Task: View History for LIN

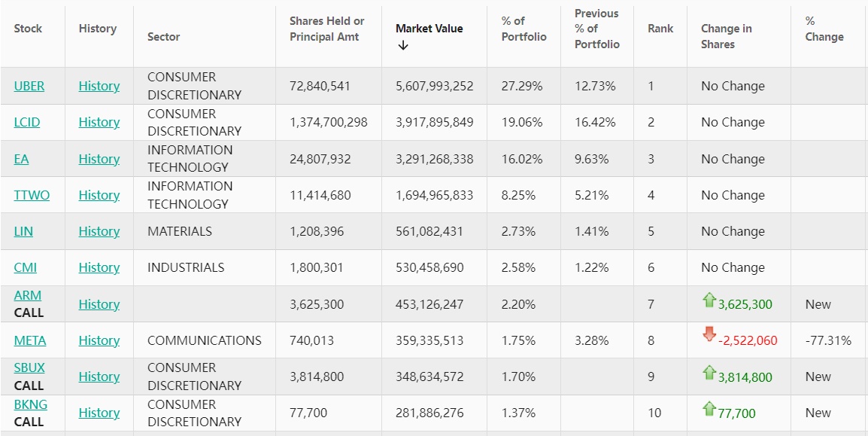Action: coord(99,231)
